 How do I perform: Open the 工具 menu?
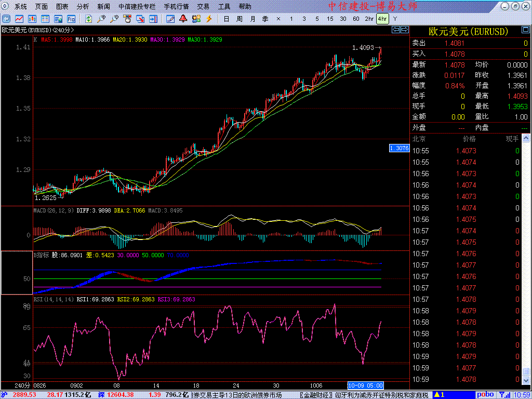[224, 7]
